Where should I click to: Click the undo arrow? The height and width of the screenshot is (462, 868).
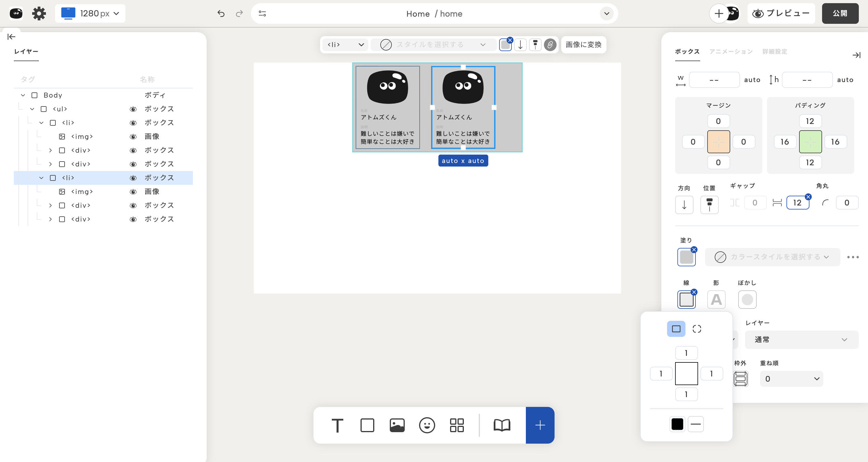coord(221,13)
